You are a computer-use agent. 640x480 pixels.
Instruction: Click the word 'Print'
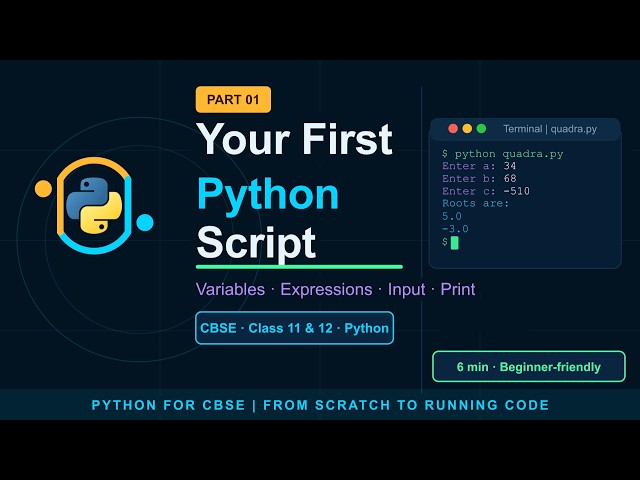click(x=458, y=289)
